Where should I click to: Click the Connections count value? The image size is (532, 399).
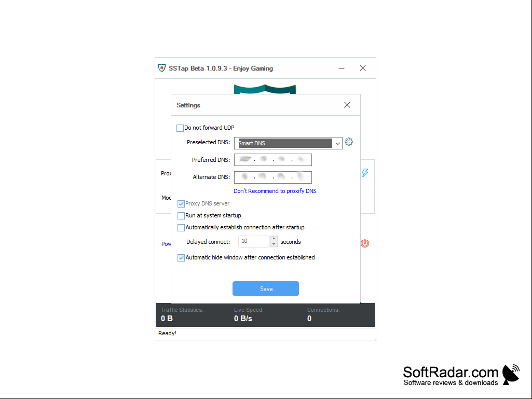pos(309,319)
